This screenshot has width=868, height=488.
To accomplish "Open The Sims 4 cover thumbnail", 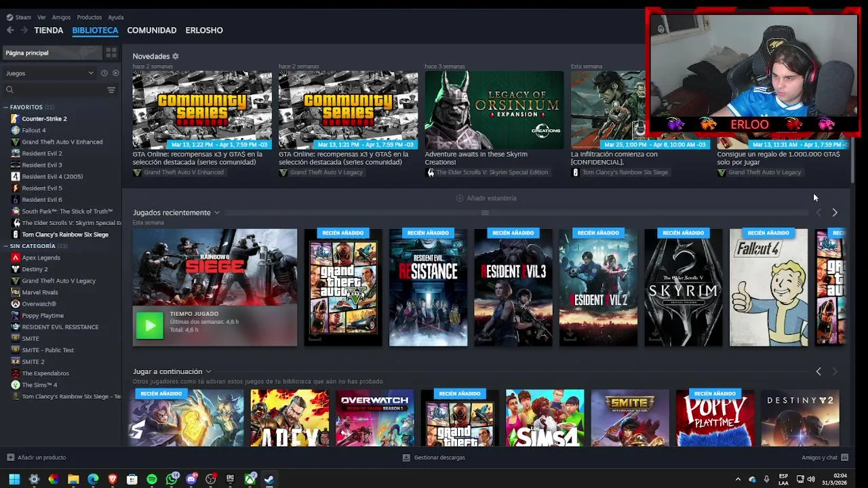I will click(545, 418).
